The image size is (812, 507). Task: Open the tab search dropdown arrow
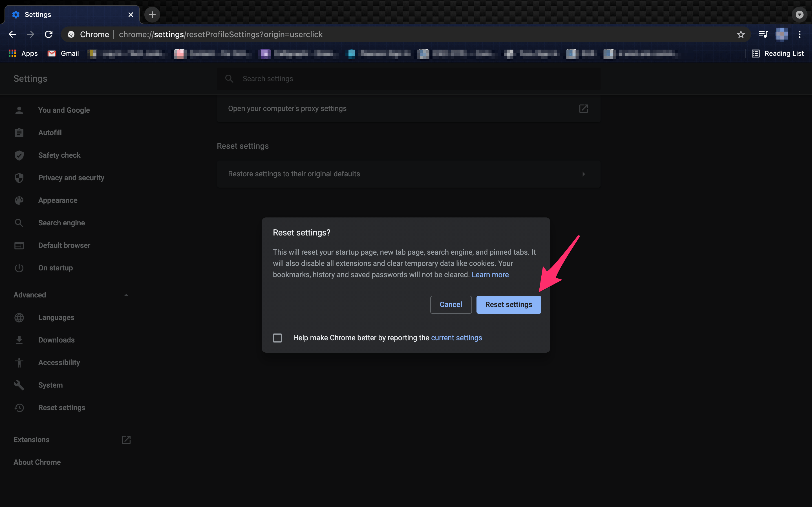[799, 15]
